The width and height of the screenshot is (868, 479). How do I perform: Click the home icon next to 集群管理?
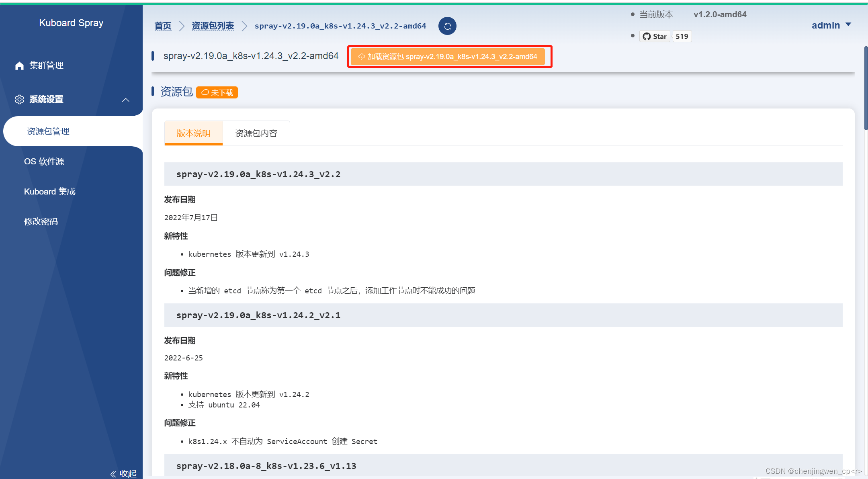coord(19,66)
